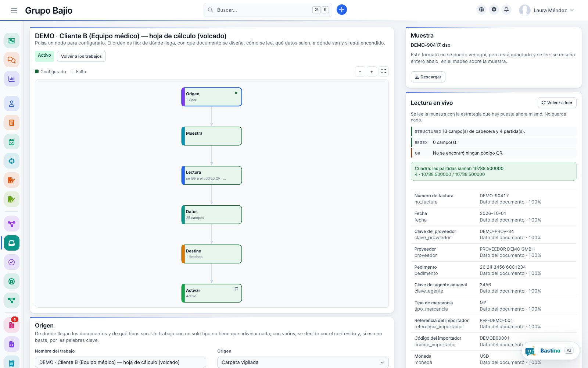
Task: Open the notifications bell
Action: tap(506, 10)
